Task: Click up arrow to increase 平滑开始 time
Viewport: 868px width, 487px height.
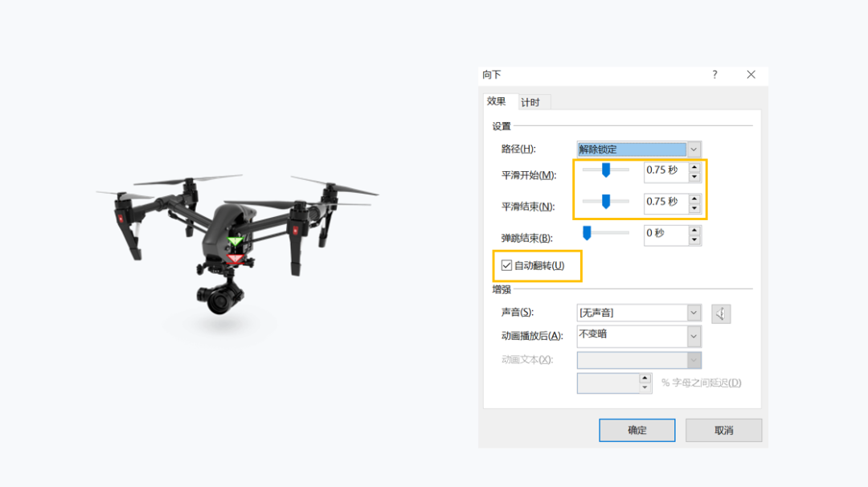Action: tap(694, 166)
